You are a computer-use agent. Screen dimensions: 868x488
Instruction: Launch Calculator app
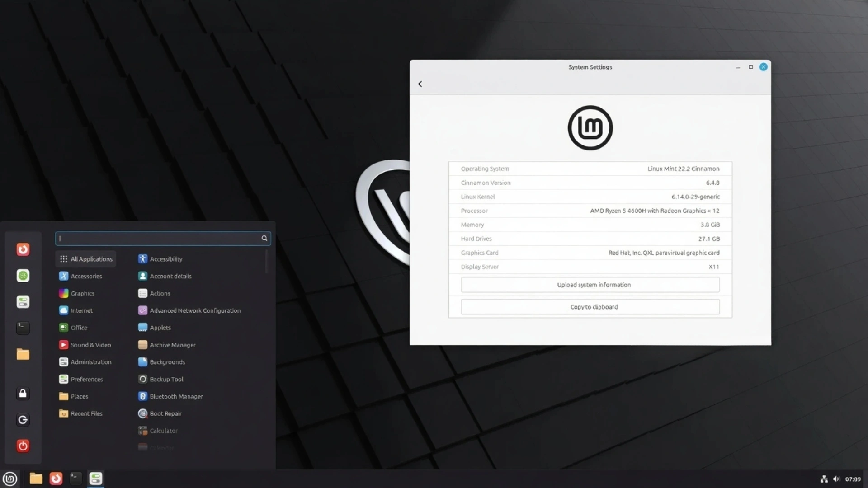pyautogui.click(x=158, y=431)
